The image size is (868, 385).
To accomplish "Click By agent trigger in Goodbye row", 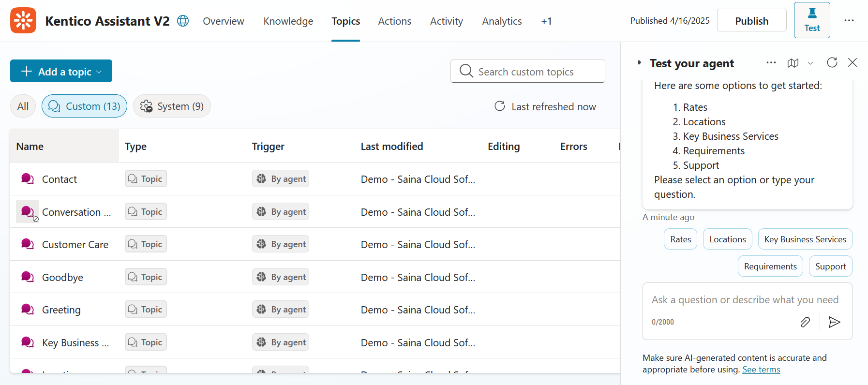I will coord(281,277).
